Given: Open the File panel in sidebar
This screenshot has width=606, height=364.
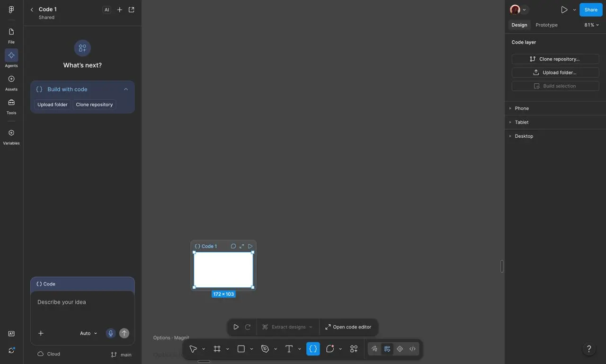Looking at the screenshot, I should (11, 36).
